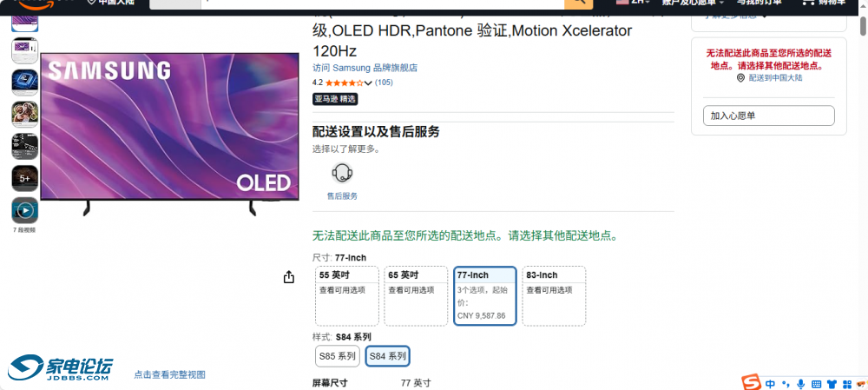Open the video thumbnail with play button
Viewport: 868px width, 390px height.
pos(24,210)
